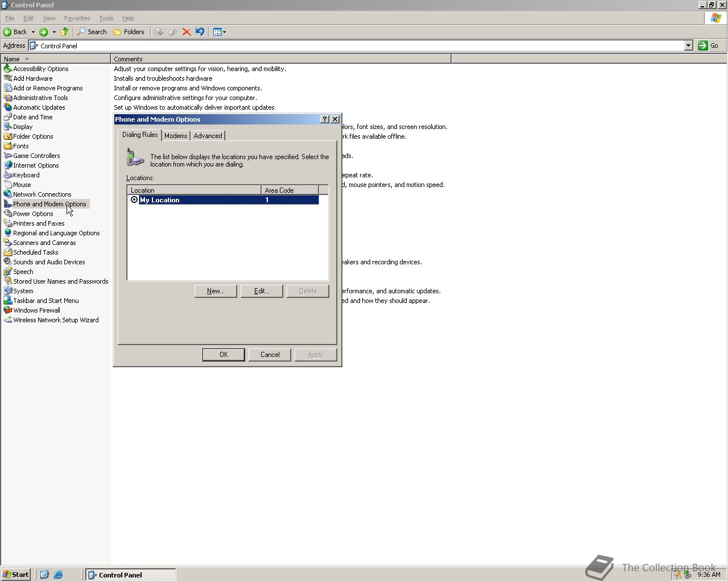Open Scanners and Cameras icon

tap(7, 243)
